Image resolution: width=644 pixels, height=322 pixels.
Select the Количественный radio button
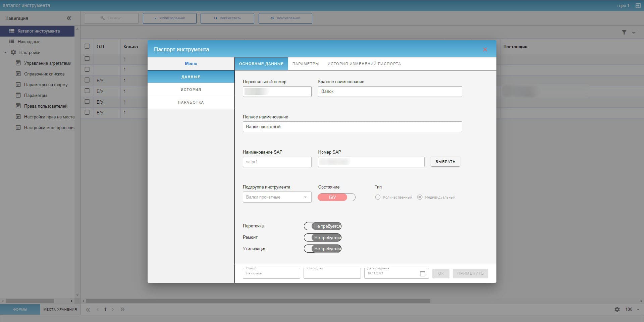[x=378, y=197]
